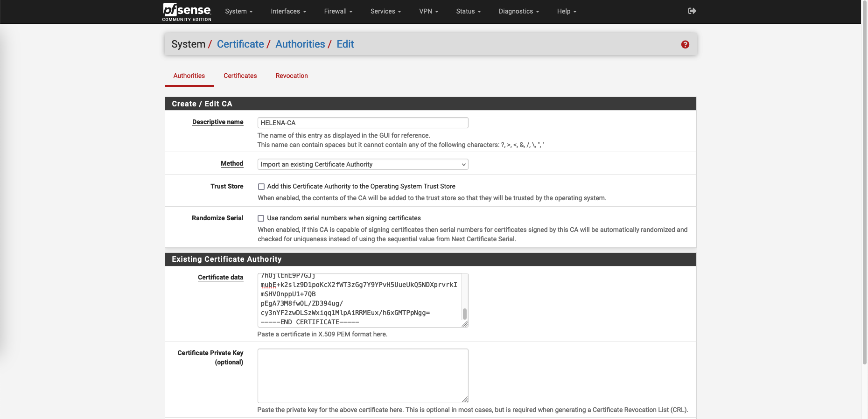868x419 pixels.
Task: Click Certificate Private Key textarea resize corner
Action: [465, 399]
